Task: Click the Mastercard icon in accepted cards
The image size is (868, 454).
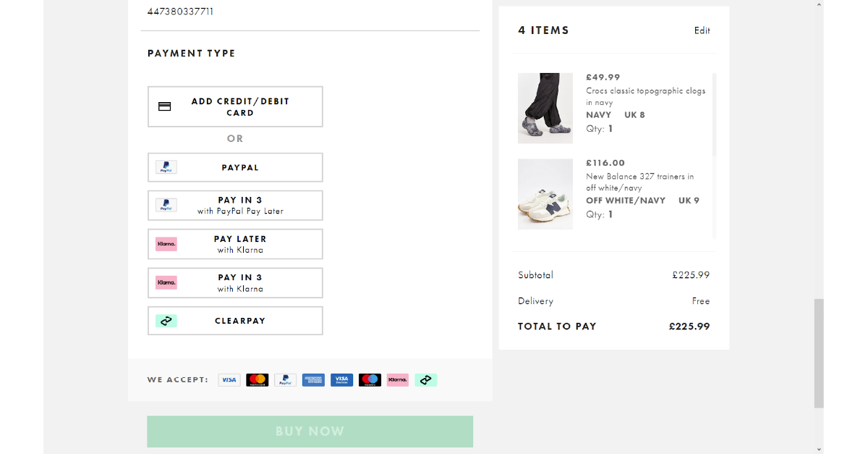Action: (x=258, y=380)
